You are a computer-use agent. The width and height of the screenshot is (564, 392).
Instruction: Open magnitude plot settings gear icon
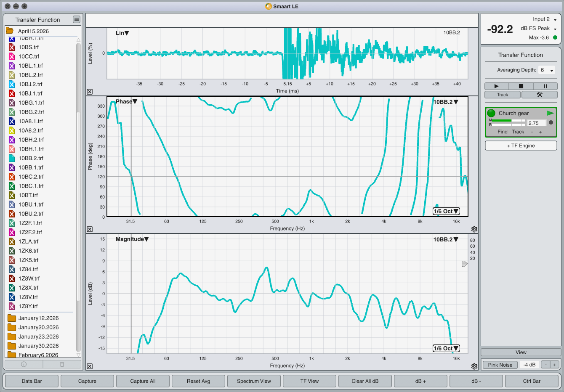pyautogui.click(x=474, y=366)
